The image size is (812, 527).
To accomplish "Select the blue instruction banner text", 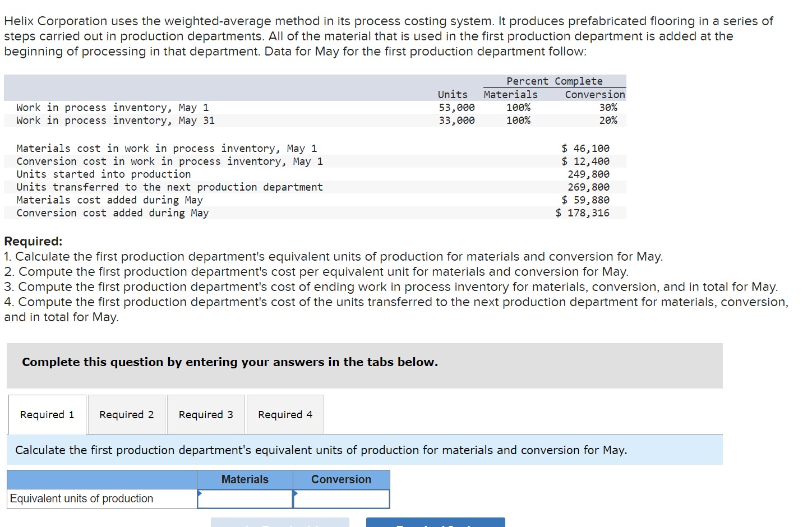I will (x=321, y=450).
